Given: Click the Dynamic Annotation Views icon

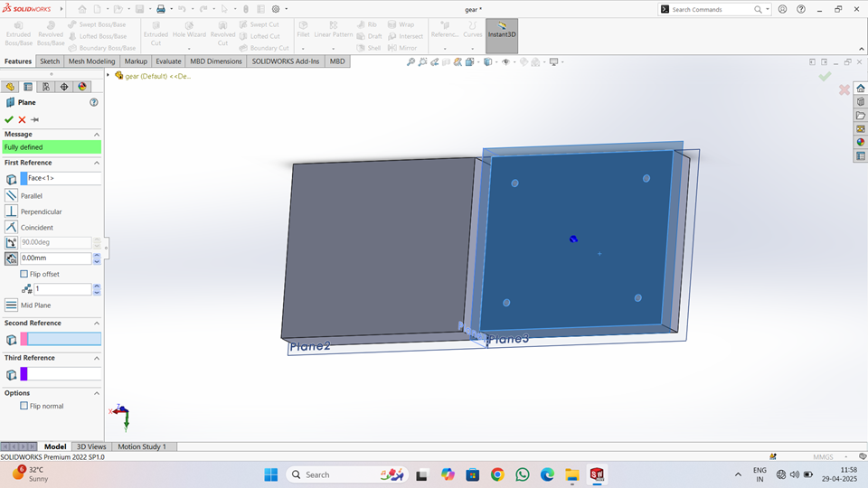Looking at the screenshot, I should point(458,62).
